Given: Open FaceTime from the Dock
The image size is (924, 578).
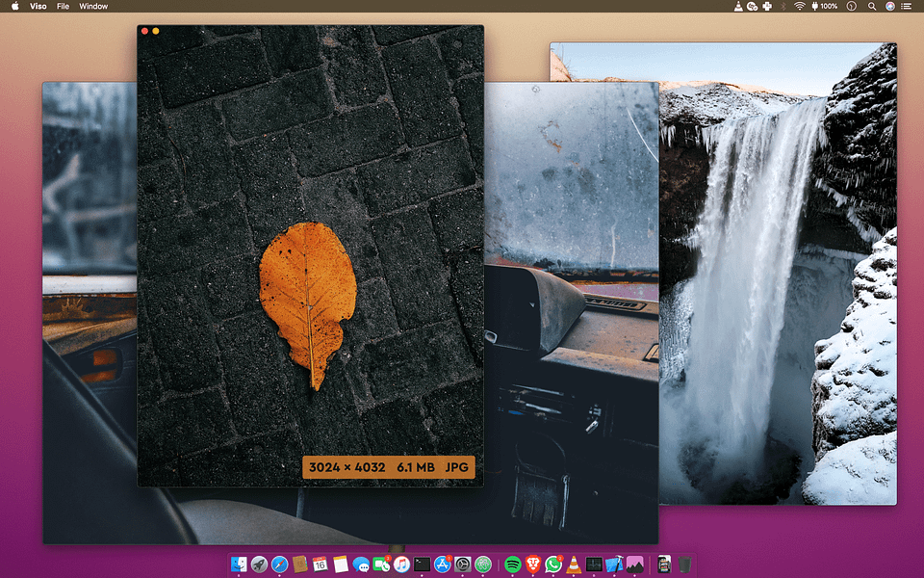Looking at the screenshot, I should [x=381, y=565].
